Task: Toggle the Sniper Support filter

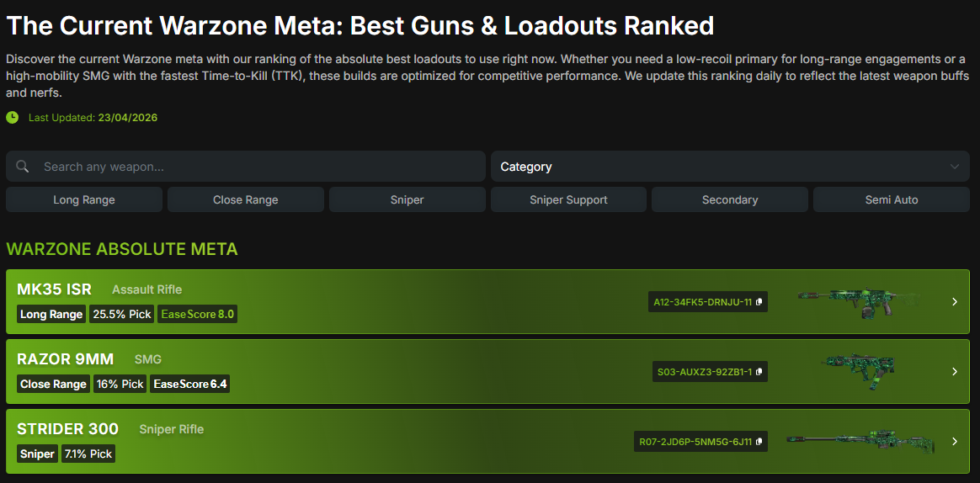Action: click(x=568, y=200)
